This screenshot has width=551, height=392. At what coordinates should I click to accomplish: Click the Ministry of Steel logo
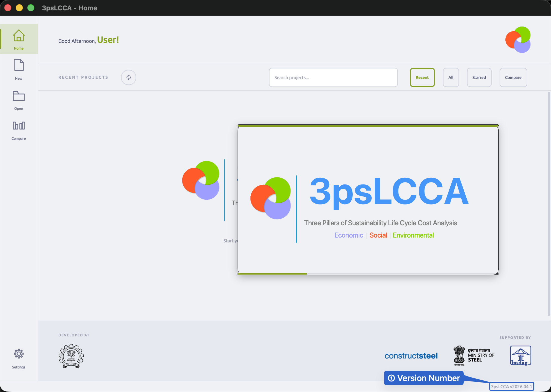pos(474,355)
